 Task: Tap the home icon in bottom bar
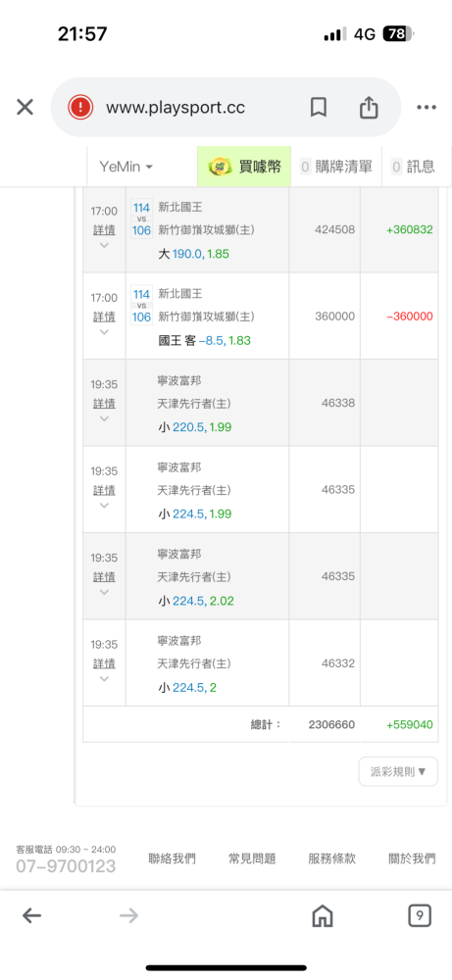(322, 916)
